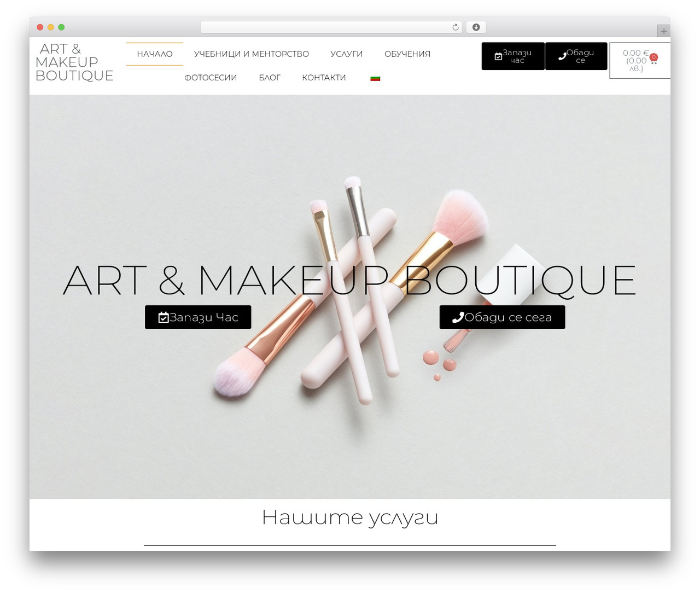Open the УЧЕБНИЦИ И МЕНТОРСТВО menu item
700x593 pixels.
pyautogui.click(x=252, y=54)
